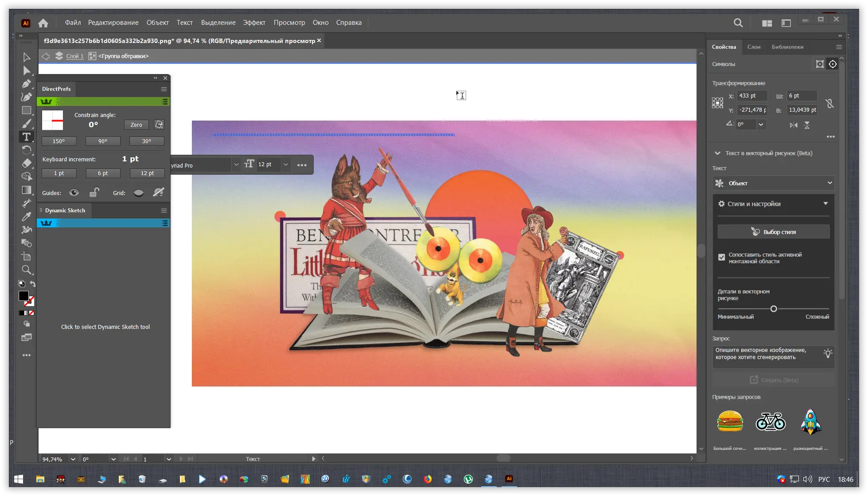The height and width of the screenshot is (496, 868).
Task: Collapse the Текст в векторный рисунок section
Action: 717,153
